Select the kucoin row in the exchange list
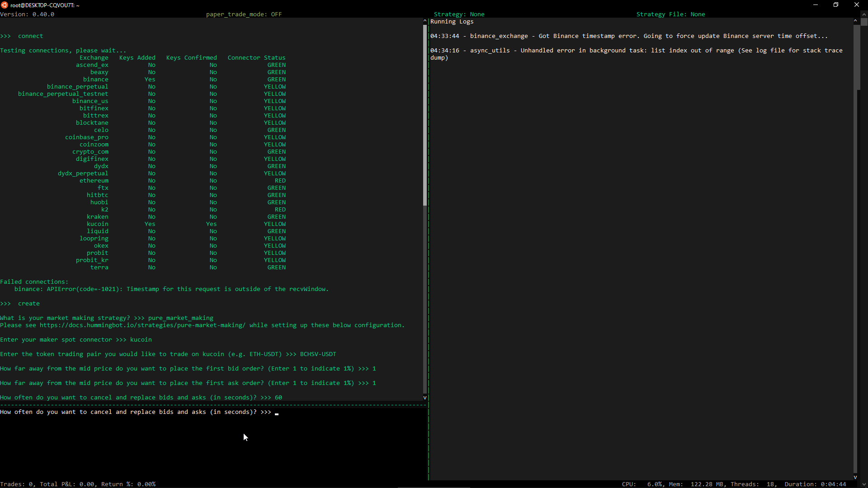Screen dimensions: 868x488 point(97,224)
